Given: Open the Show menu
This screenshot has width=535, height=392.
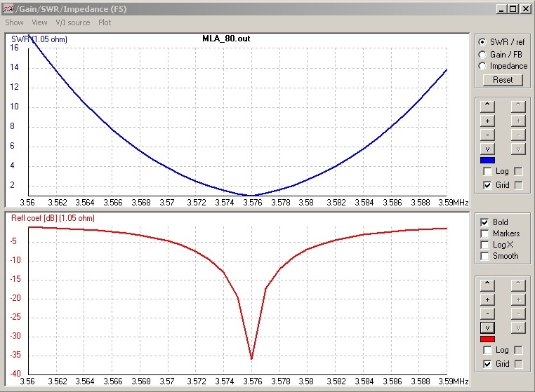Looking at the screenshot, I should point(14,22).
